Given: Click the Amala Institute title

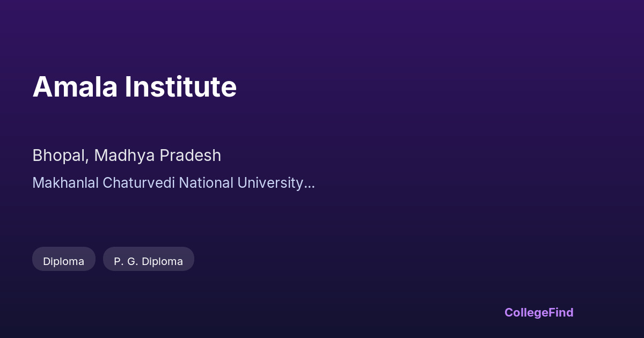Looking at the screenshot, I should [134, 87].
